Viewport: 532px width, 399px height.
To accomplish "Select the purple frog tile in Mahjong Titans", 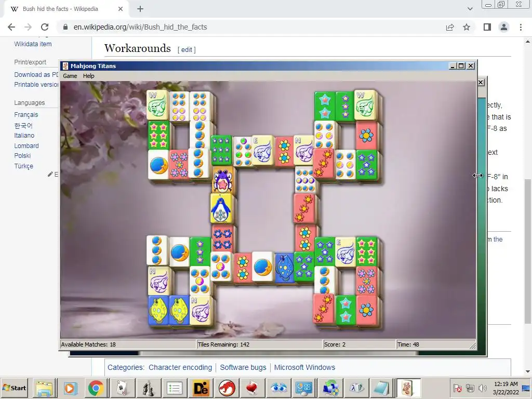I will [222, 180].
